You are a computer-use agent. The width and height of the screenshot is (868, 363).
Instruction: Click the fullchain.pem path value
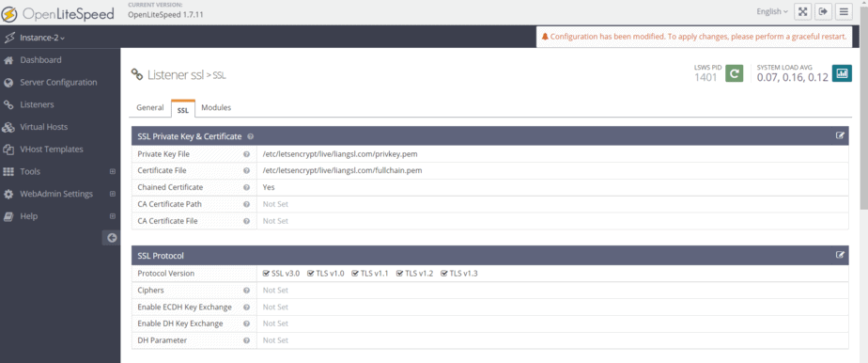click(342, 171)
